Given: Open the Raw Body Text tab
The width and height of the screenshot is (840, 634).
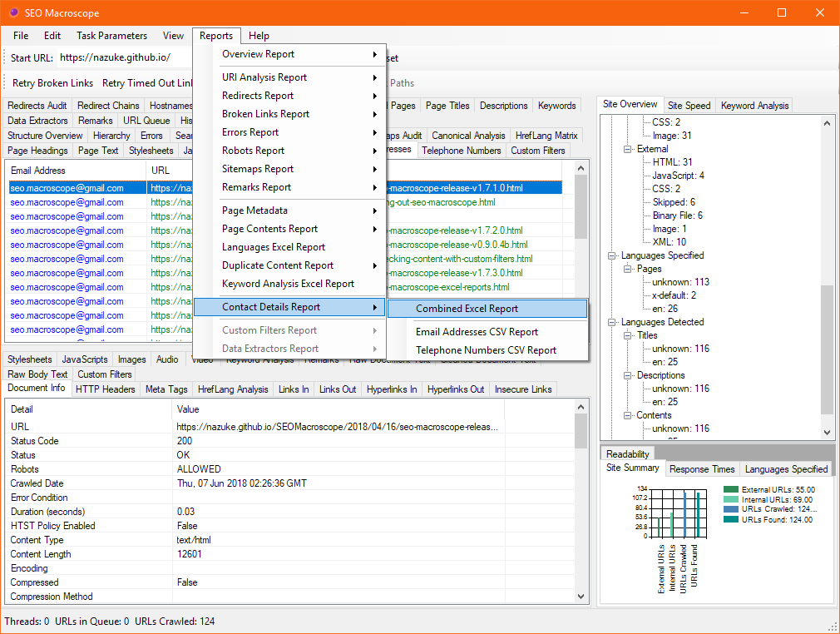Looking at the screenshot, I should pyautogui.click(x=37, y=374).
